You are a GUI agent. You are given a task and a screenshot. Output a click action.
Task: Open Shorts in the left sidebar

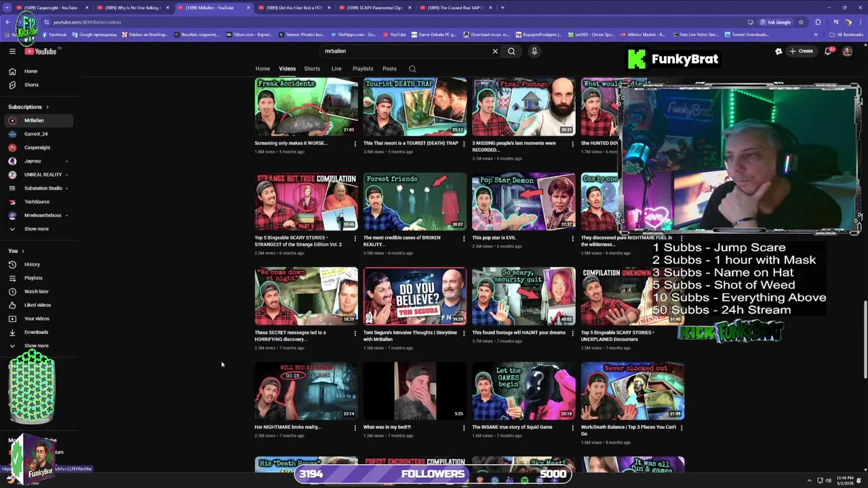click(39, 85)
